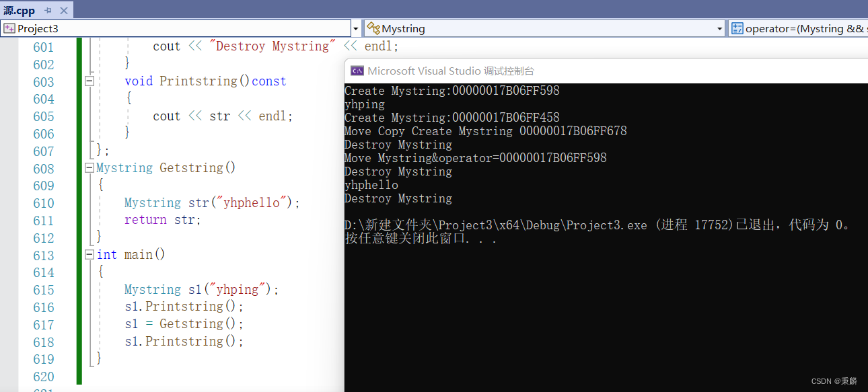Click the dropdown arrow beside Project3
This screenshot has width=868, height=392.
[355, 28]
